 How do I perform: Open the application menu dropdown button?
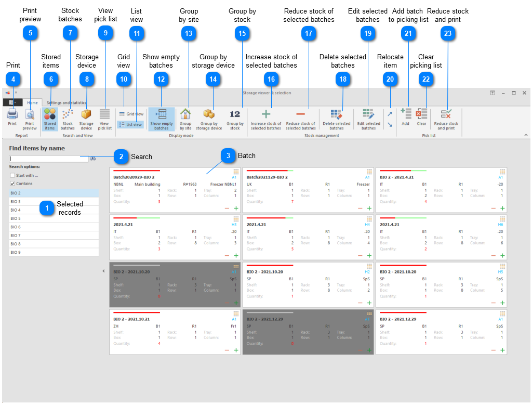(x=12, y=102)
